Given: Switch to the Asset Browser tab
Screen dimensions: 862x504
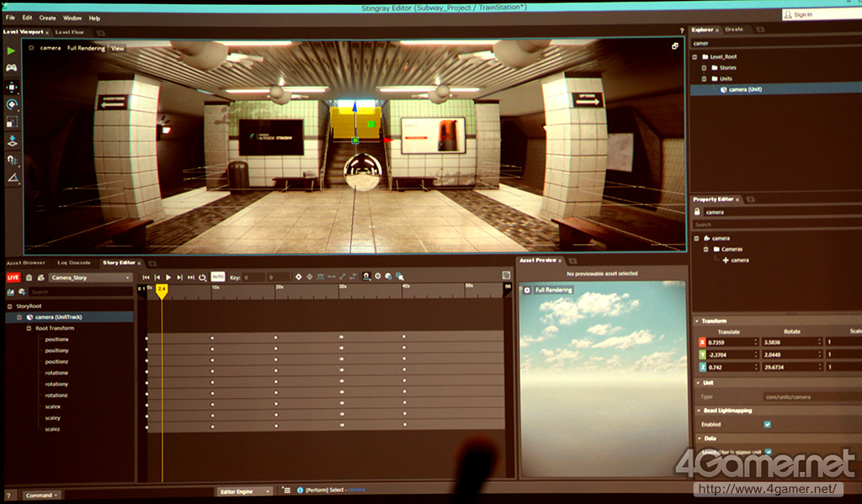Looking at the screenshot, I should pos(26,263).
